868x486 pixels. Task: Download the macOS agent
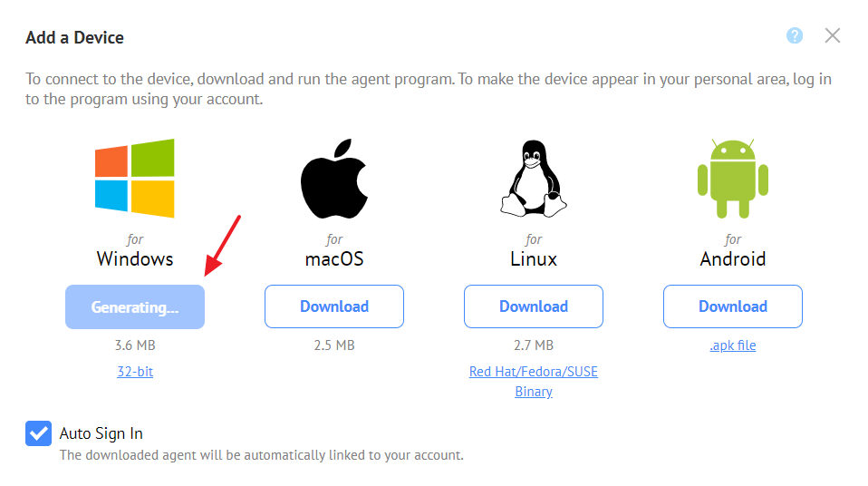(334, 306)
